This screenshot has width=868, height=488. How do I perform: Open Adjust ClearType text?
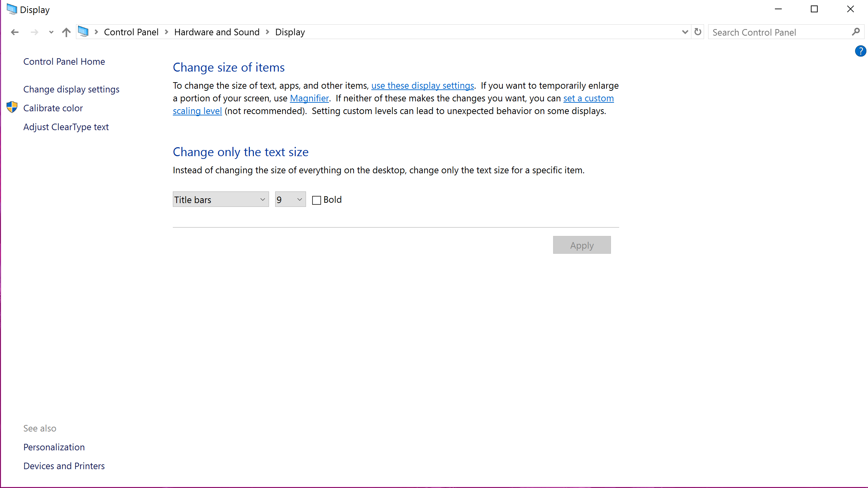66,127
